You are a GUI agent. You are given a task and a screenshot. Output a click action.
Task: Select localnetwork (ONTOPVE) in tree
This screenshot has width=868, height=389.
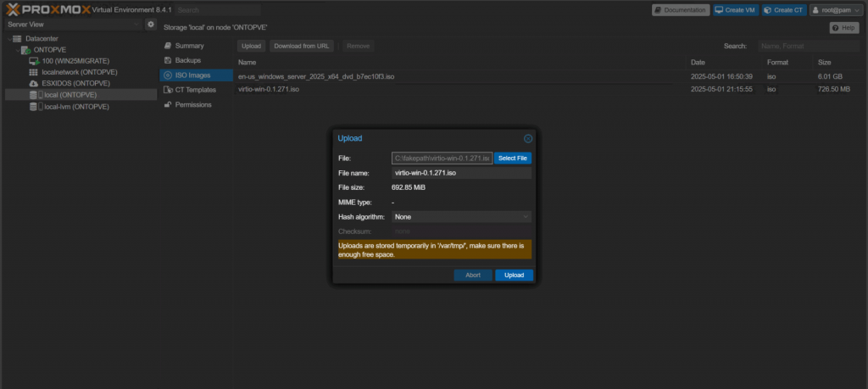pyautogui.click(x=81, y=72)
